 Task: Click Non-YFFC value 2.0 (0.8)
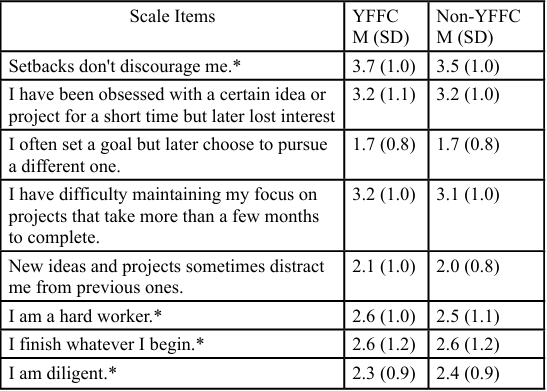pyautogui.click(x=468, y=266)
